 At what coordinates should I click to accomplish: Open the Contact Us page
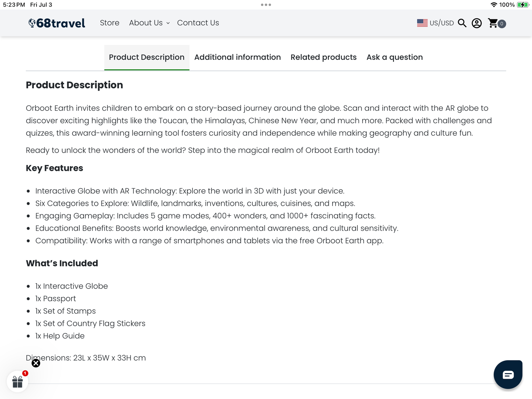click(x=198, y=23)
